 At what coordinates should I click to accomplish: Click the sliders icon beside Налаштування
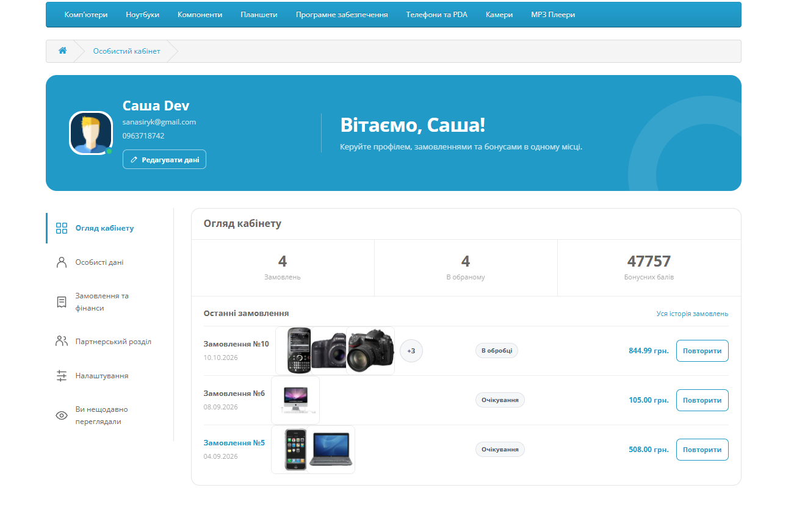[62, 376]
